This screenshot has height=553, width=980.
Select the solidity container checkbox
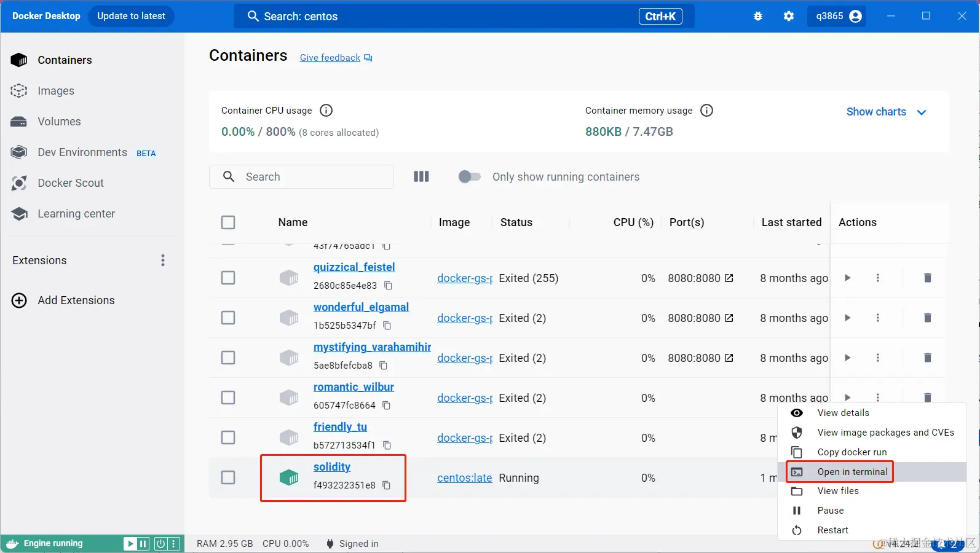coord(228,478)
